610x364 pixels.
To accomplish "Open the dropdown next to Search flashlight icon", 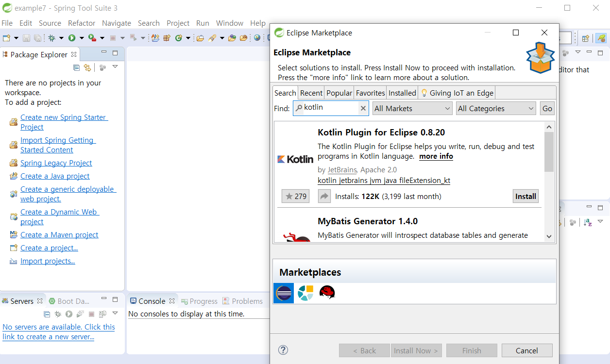I will pyautogui.click(x=222, y=38).
